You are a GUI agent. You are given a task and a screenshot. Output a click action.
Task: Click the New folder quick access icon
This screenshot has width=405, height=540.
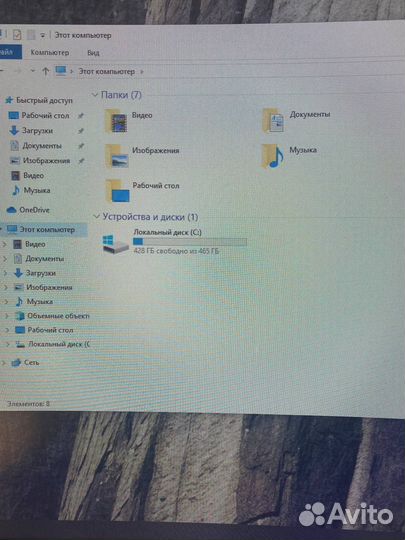point(31,35)
